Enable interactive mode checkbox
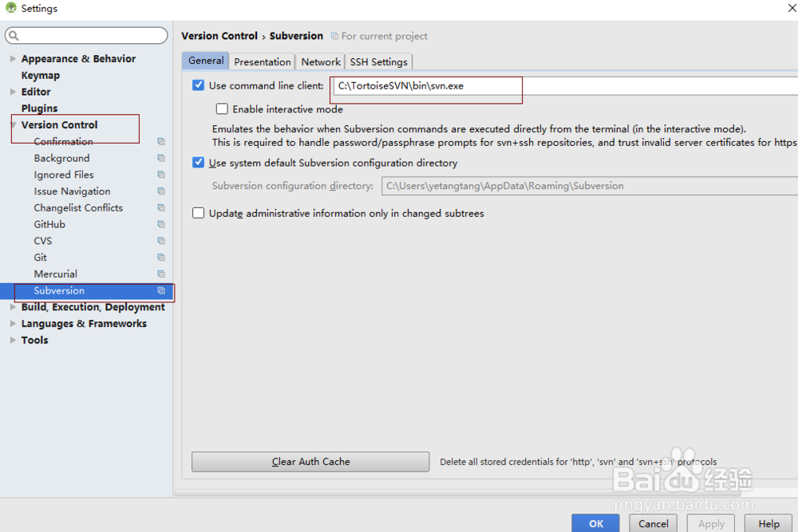The height and width of the screenshot is (532, 798). click(222, 108)
